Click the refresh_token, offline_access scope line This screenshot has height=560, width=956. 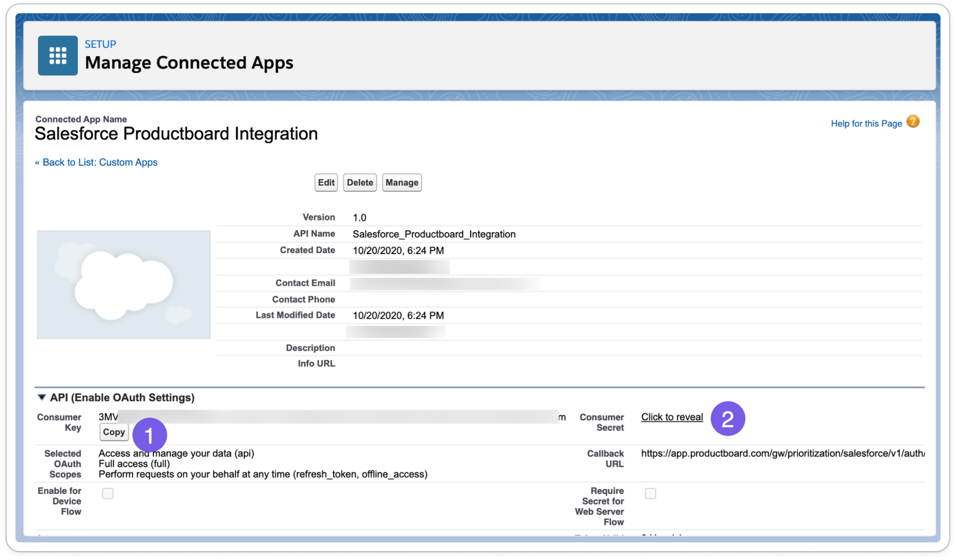[263, 474]
